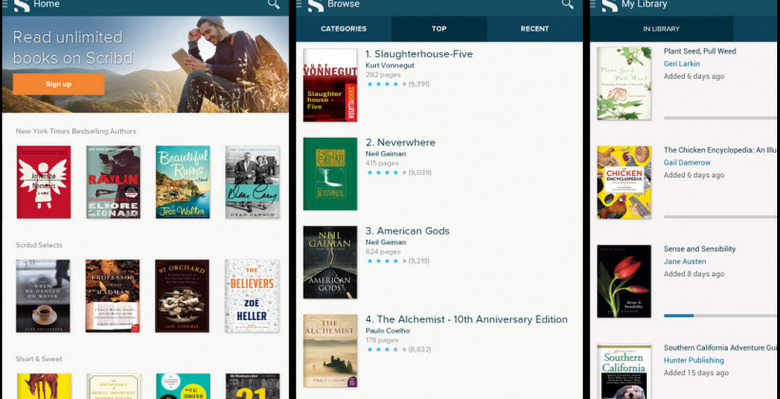
Task: Switch to the Recent tab
Action: point(535,29)
